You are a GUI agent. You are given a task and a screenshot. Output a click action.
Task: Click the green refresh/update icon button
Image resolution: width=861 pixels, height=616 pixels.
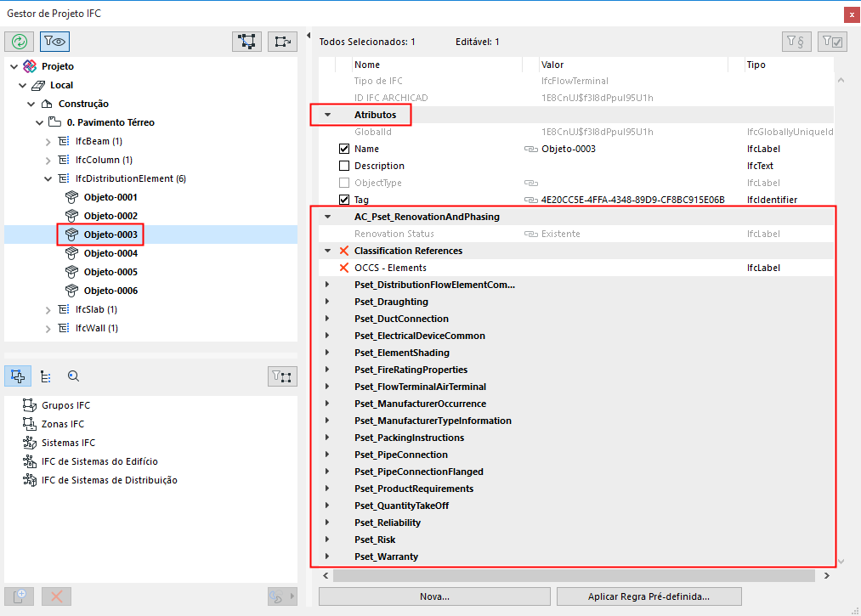pyautogui.click(x=20, y=41)
